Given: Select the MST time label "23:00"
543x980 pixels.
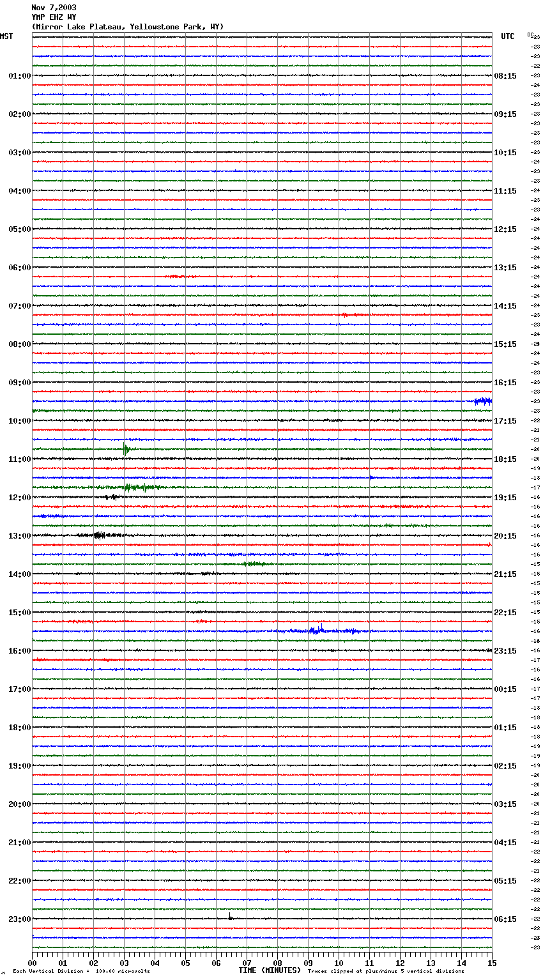Looking at the screenshot, I should (20, 919).
